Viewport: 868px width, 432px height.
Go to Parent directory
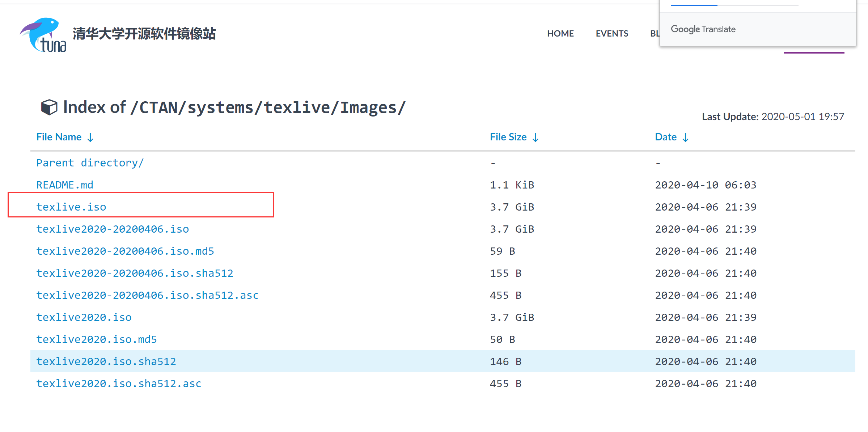click(90, 163)
